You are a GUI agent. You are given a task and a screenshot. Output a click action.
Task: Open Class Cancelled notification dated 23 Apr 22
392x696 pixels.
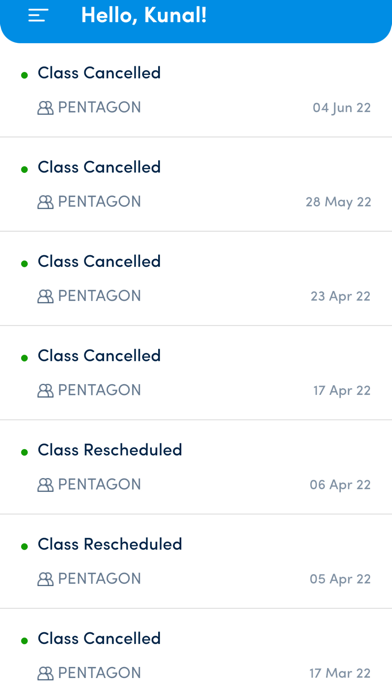(x=196, y=278)
